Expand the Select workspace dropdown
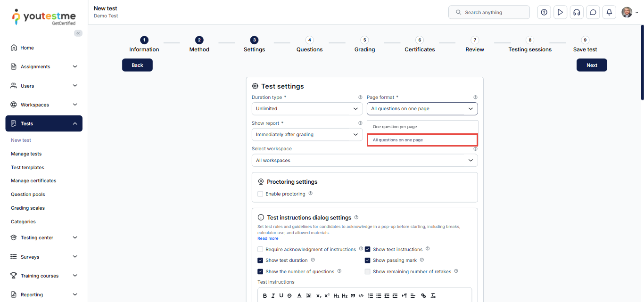Screen dimensions: 644x302 pos(364,161)
